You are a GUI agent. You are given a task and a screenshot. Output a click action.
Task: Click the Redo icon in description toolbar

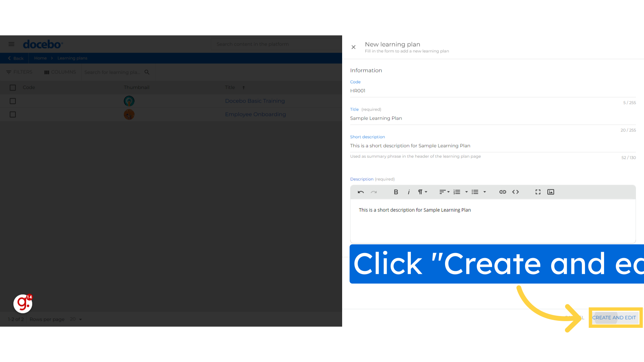[x=374, y=191]
